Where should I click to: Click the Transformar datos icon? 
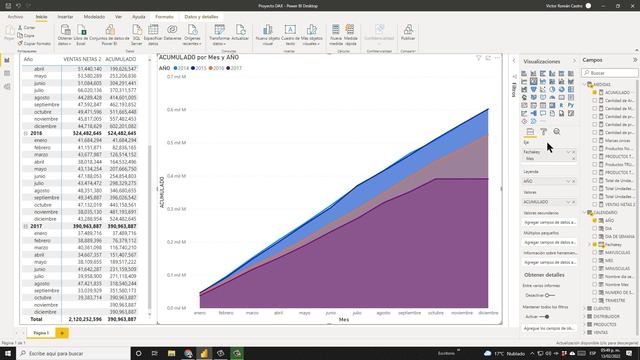pyautogui.click(x=219, y=30)
